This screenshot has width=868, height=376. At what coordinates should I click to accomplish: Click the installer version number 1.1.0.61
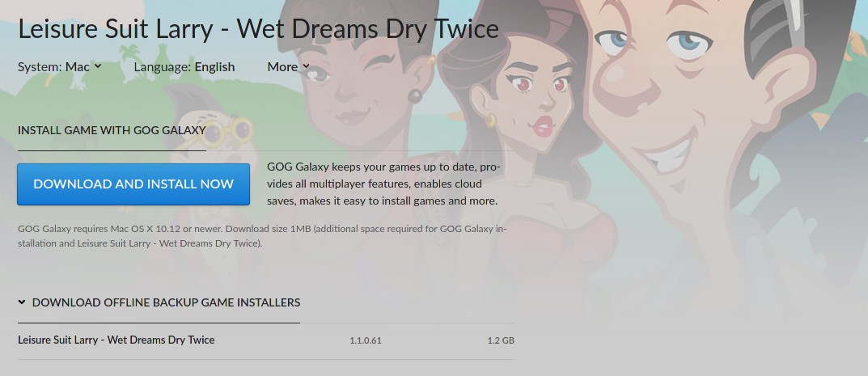pos(366,340)
